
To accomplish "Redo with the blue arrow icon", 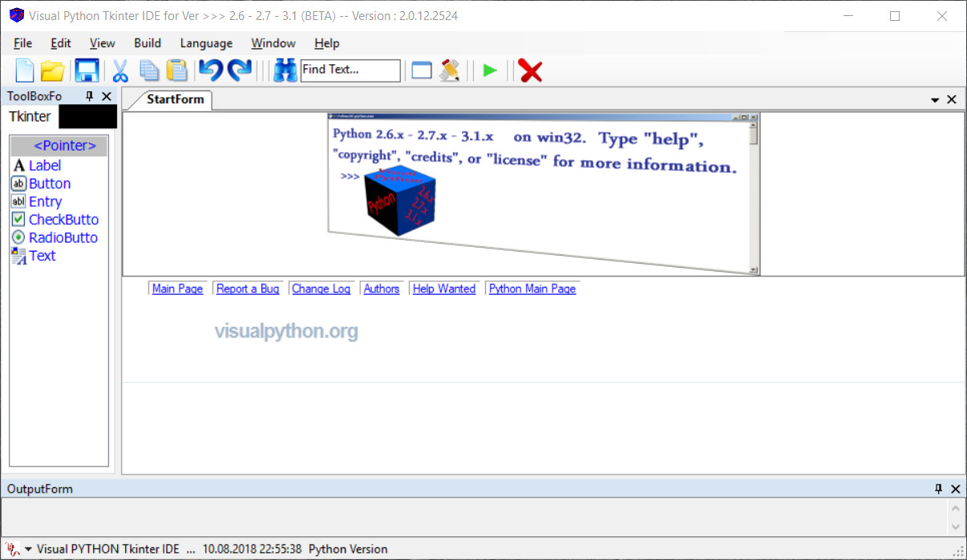I will coord(240,71).
